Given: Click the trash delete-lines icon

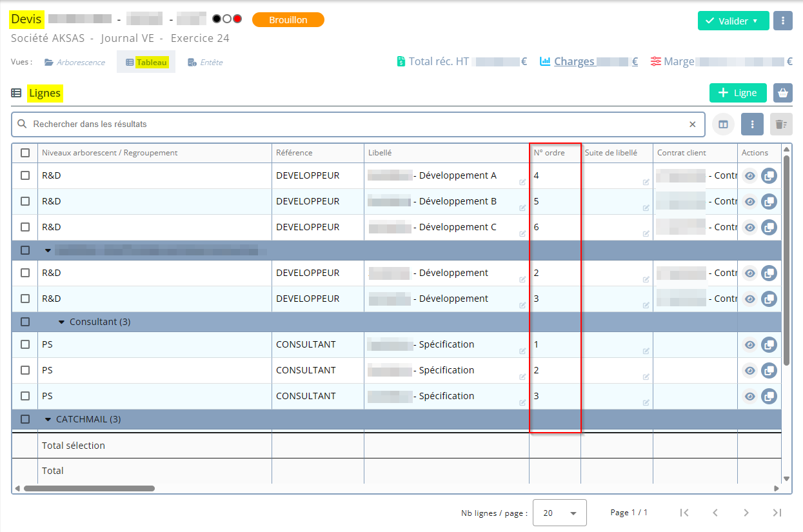Looking at the screenshot, I should tap(780, 124).
